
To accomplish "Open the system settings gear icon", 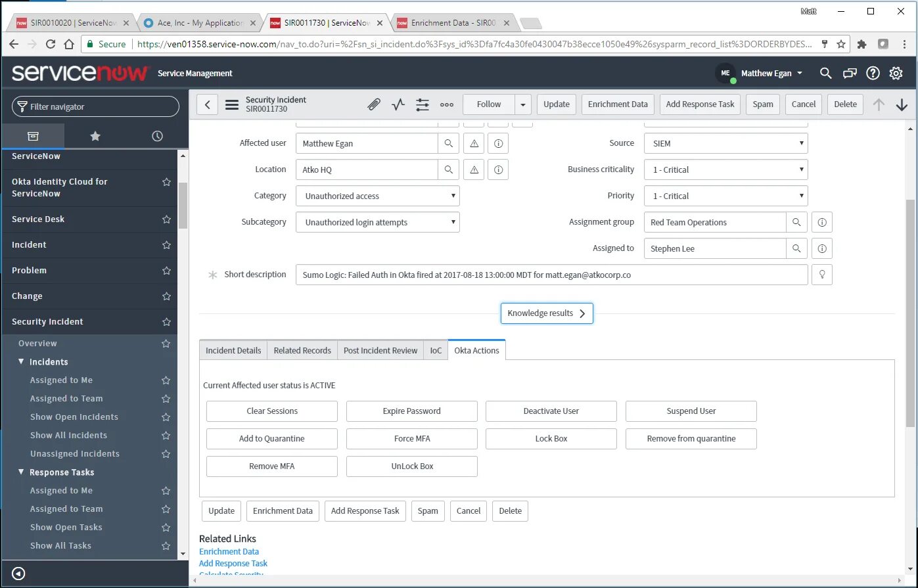I will click(896, 73).
